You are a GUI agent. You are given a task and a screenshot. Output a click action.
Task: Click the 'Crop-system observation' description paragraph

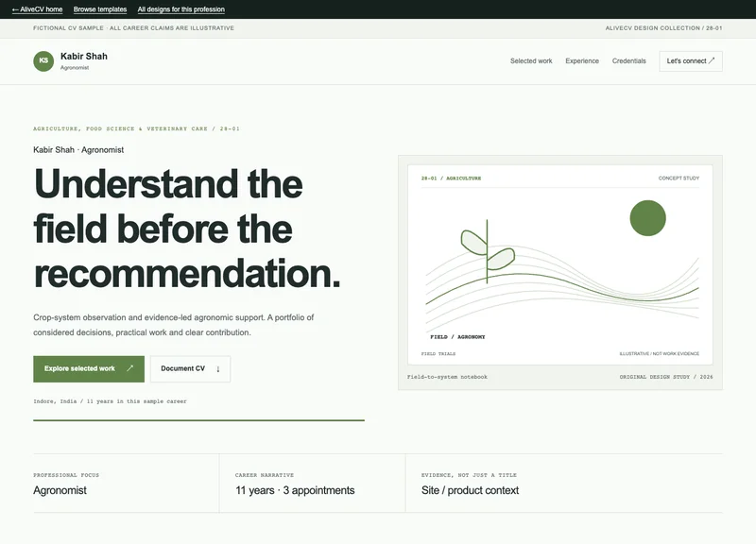point(174,325)
